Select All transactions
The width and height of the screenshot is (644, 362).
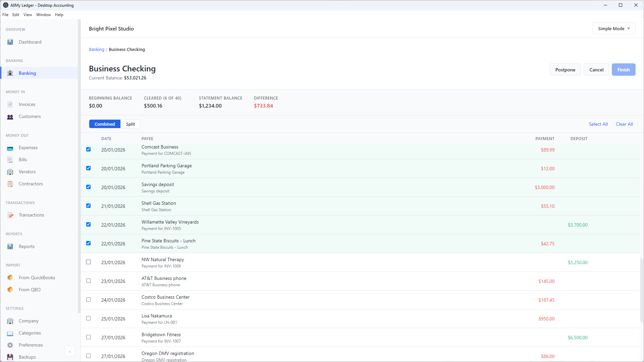[598, 124]
